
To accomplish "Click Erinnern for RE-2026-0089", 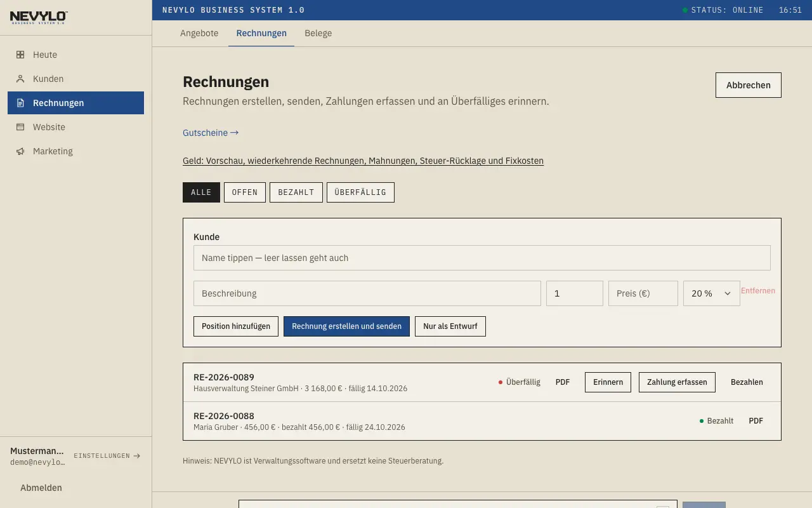I will tap(608, 382).
